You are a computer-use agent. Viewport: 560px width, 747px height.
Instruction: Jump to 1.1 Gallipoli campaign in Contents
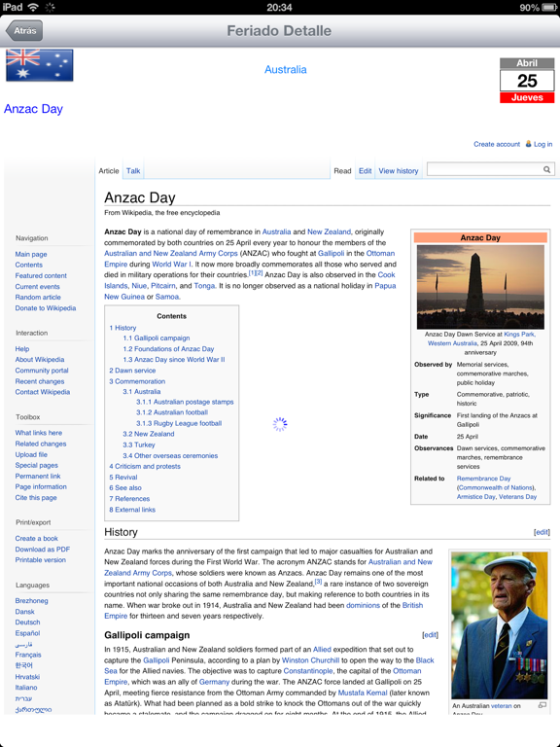(x=157, y=338)
